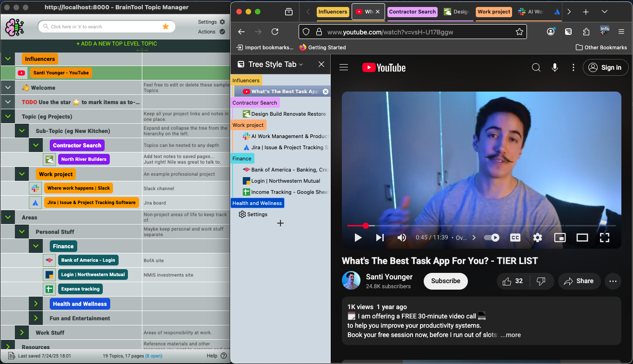Open Firefox account icon

(x=551, y=32)
